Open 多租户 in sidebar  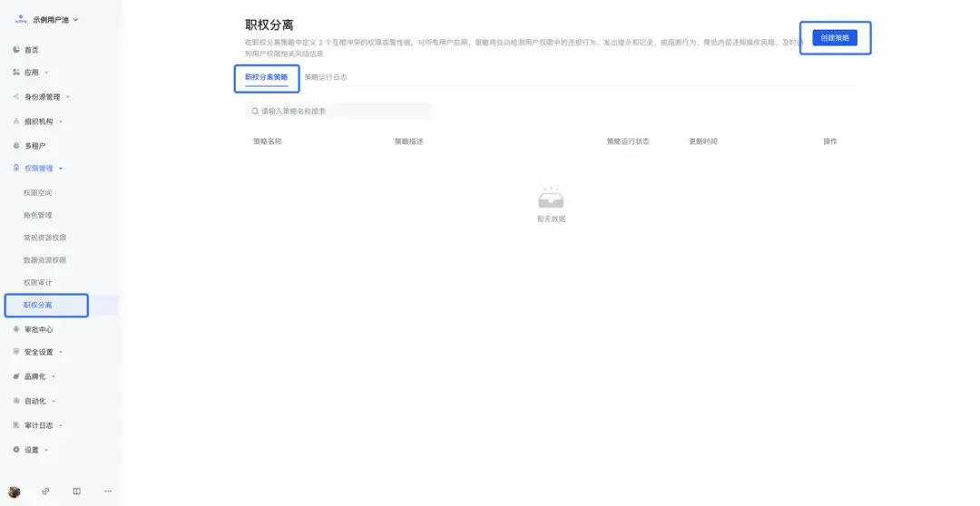pyautogui.click(x=35, y=146)
